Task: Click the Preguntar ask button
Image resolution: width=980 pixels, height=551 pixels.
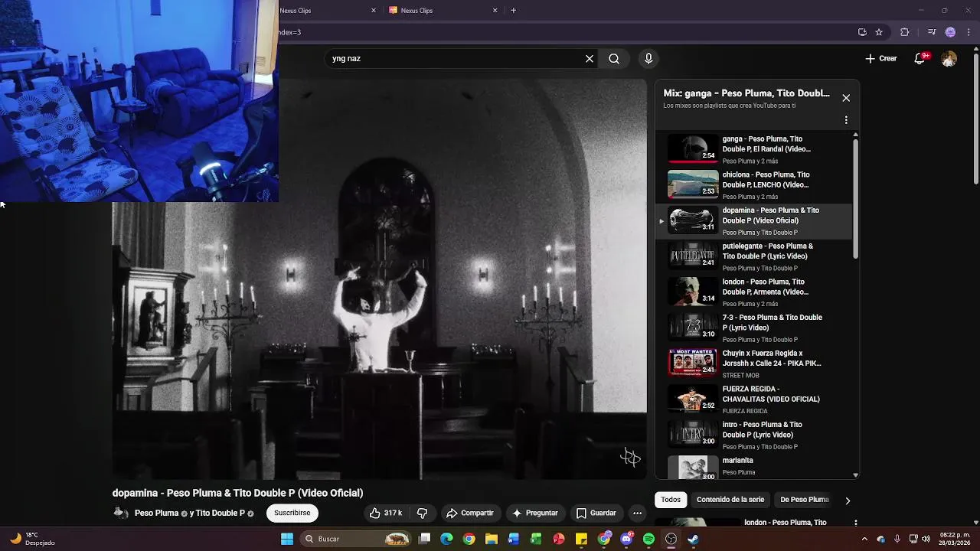Action: pos(535,513)
